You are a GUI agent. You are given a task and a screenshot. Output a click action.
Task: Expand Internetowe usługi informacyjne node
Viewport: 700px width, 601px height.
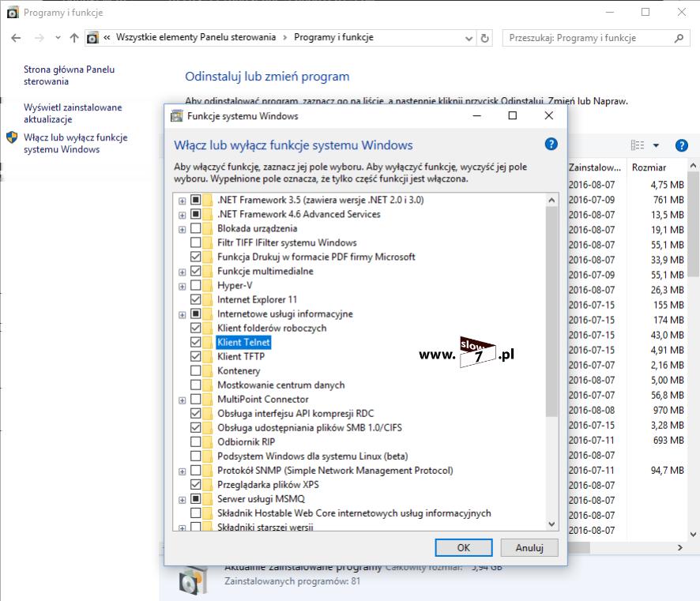tap(183, 315)
